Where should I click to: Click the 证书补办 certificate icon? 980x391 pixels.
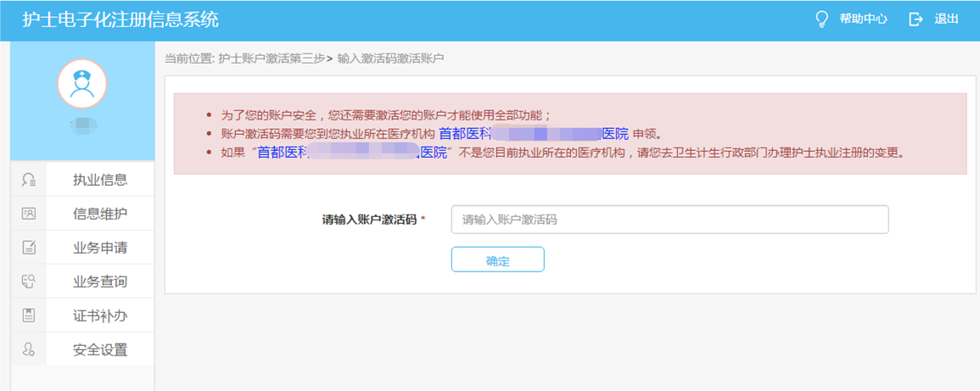(29, 316)
